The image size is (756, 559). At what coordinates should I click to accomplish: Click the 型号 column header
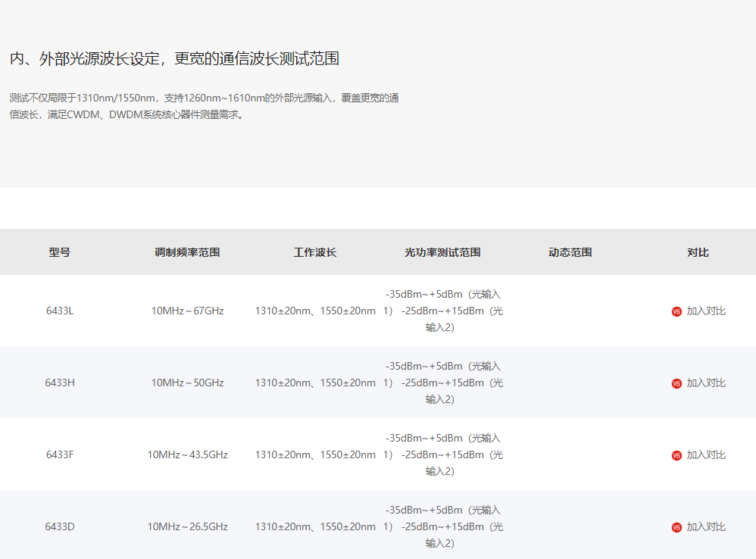point(60,252)
